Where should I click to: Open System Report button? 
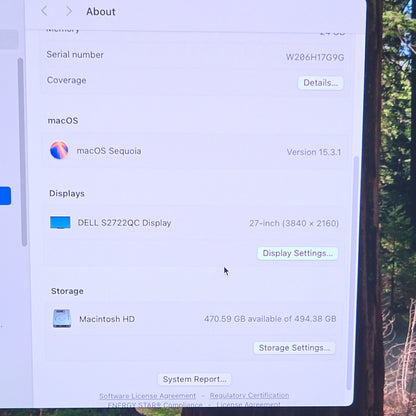194,379
